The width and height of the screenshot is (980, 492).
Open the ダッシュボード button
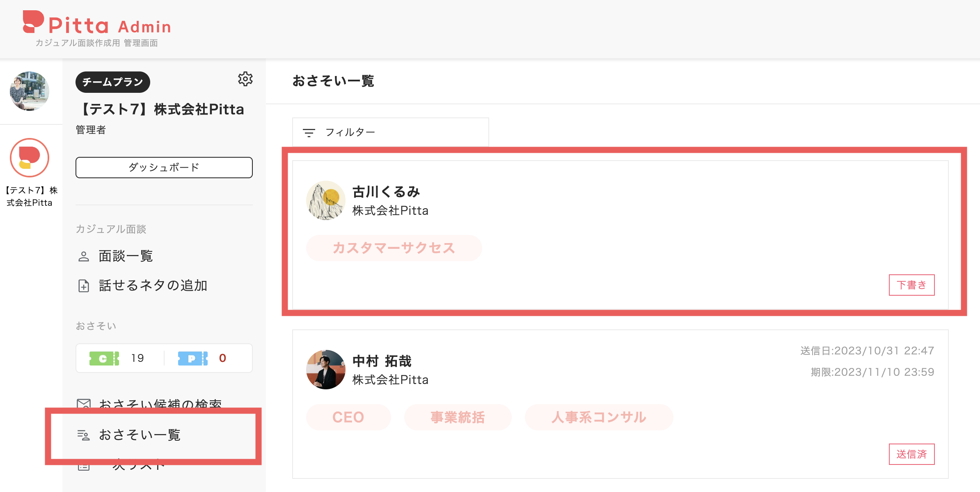164,168
